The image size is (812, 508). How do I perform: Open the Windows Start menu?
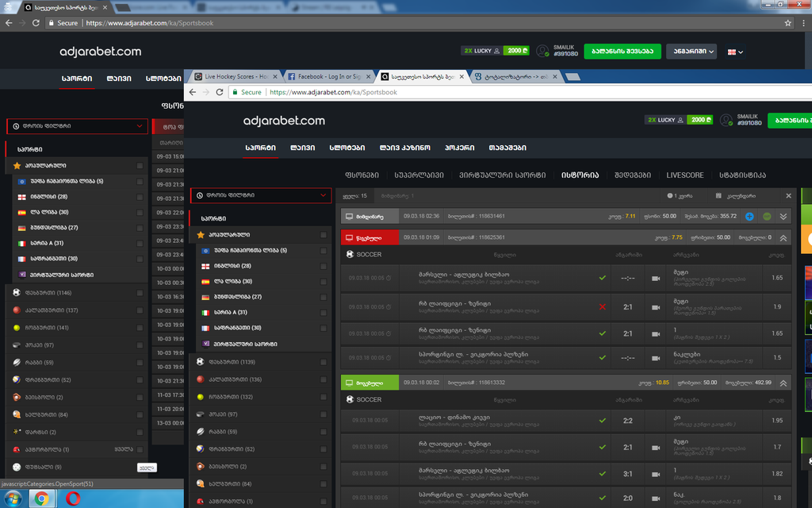coord(13,498)
